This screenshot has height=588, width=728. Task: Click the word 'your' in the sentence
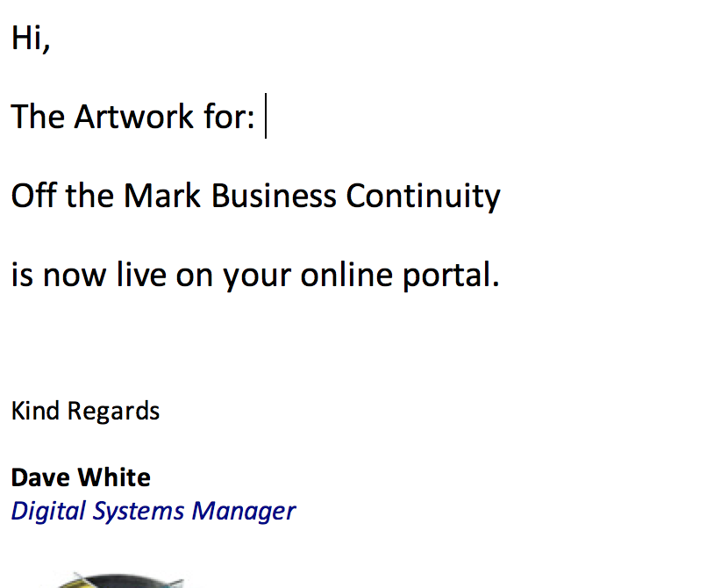[x=257, y=276]
